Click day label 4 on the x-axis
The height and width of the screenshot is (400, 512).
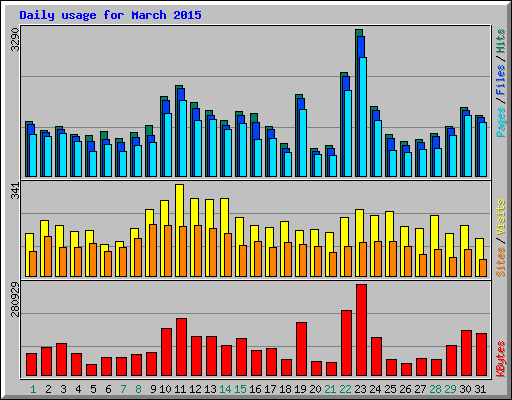[x=78, y=389]
